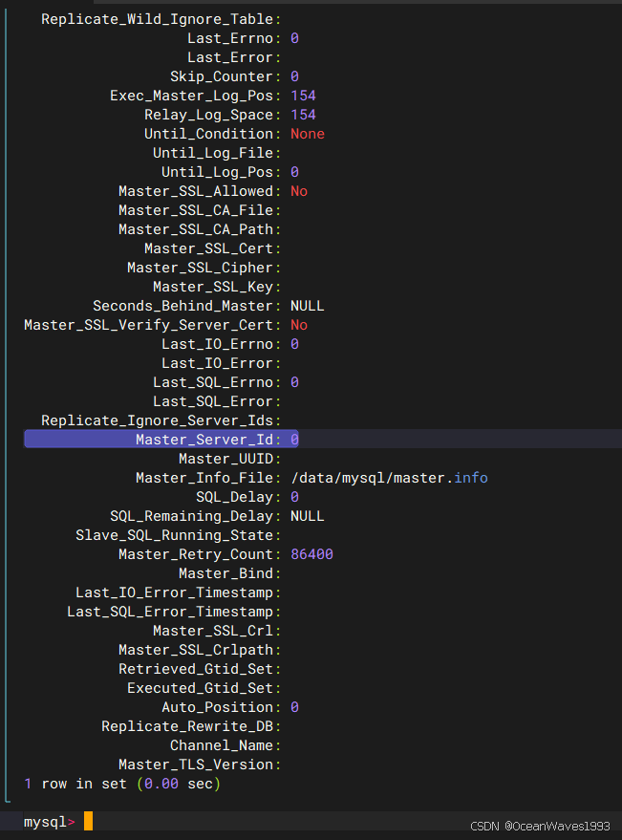
Task: Click the Skip_Counter label
Action: [x=222, y=76]
